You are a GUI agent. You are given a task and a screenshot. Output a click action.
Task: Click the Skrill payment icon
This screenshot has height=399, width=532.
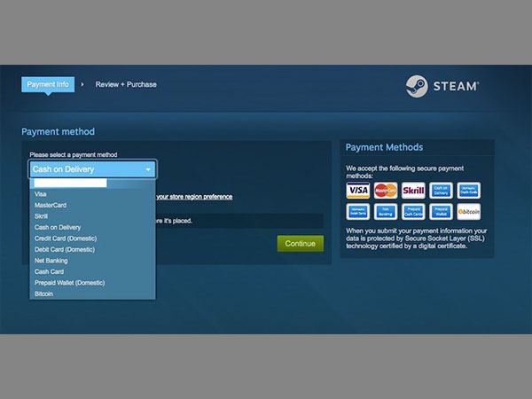tap(413, 191)
